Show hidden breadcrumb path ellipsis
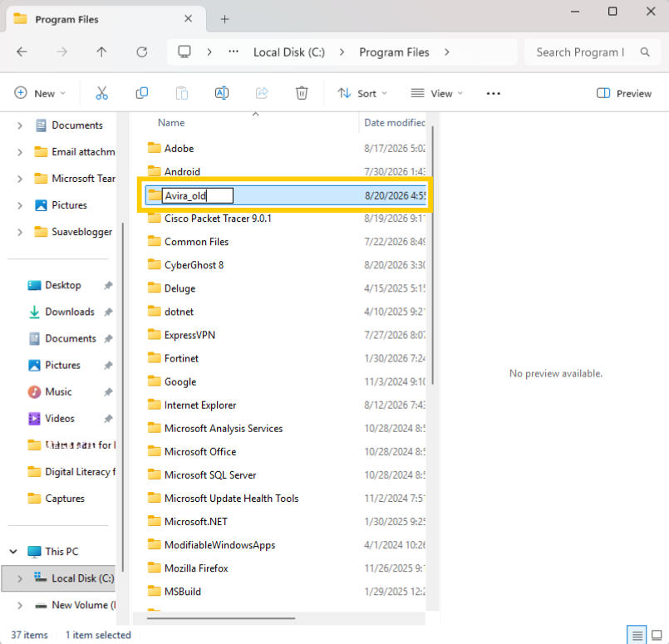This screenshot has width=669, height=644. [233, 52]
